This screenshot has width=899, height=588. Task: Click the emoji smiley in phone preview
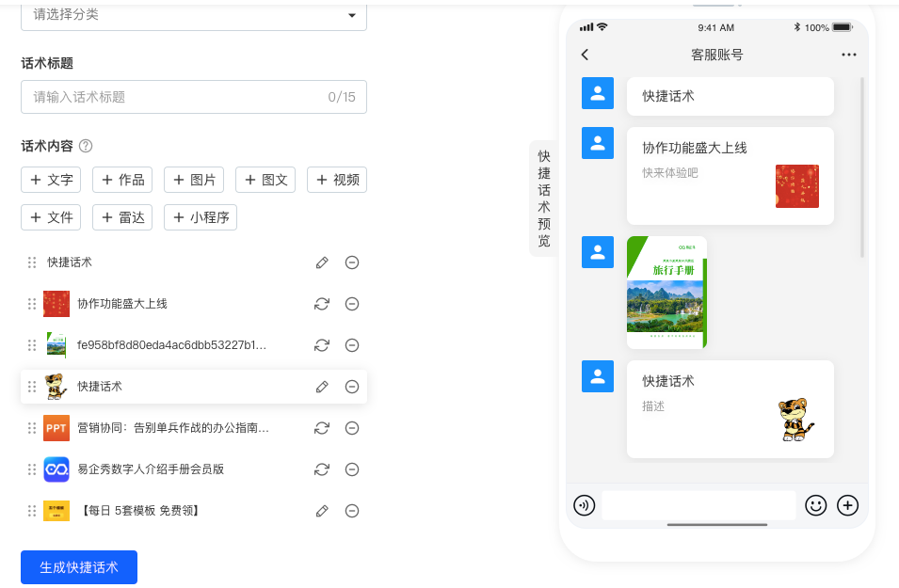tap(815, 505)
